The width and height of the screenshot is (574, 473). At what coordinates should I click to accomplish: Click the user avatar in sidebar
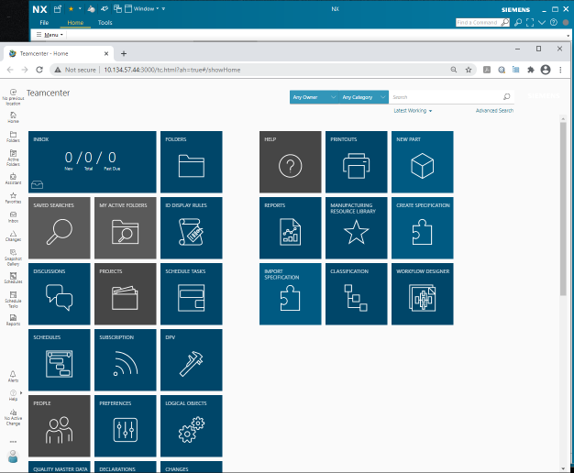click(13, 456)
